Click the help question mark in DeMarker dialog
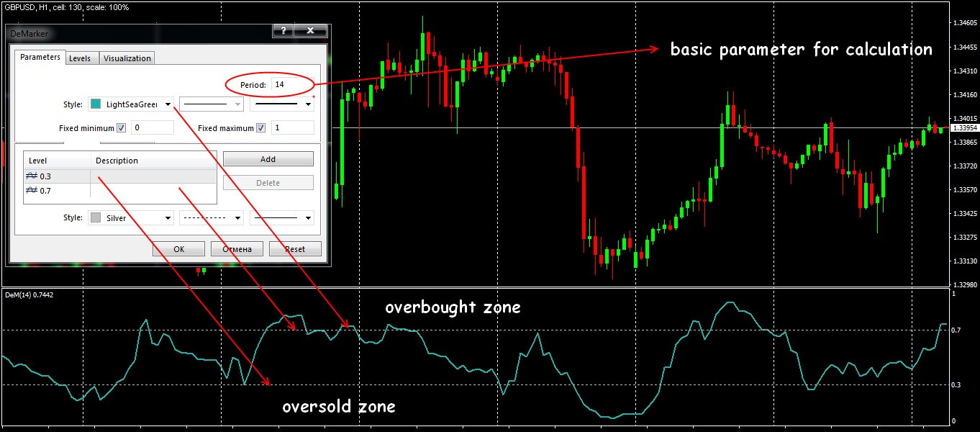This screenshot has height=432, width=980. tap(283, 31)
